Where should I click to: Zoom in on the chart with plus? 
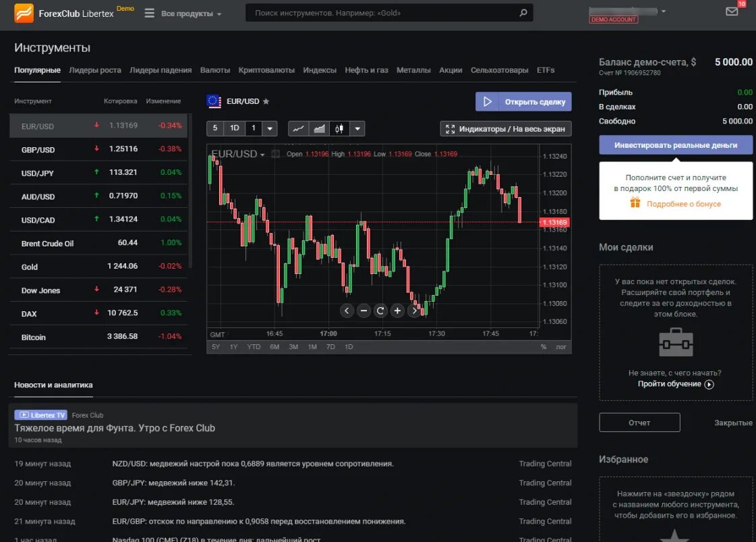397,310
